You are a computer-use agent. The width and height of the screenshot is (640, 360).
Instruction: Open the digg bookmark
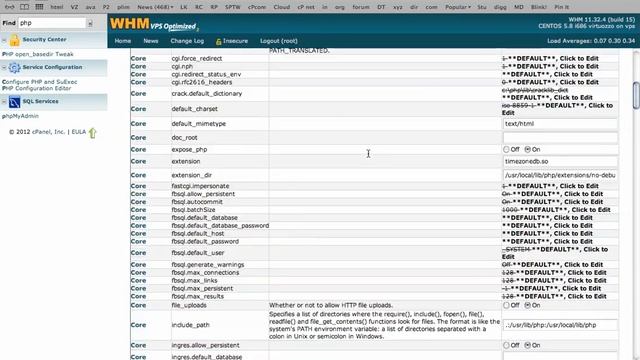pyautogui.click(x=500, y=7)
